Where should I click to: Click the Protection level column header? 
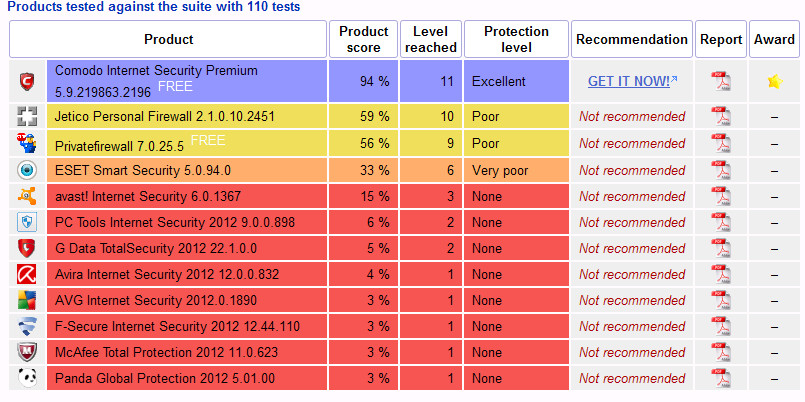[516, 39]
